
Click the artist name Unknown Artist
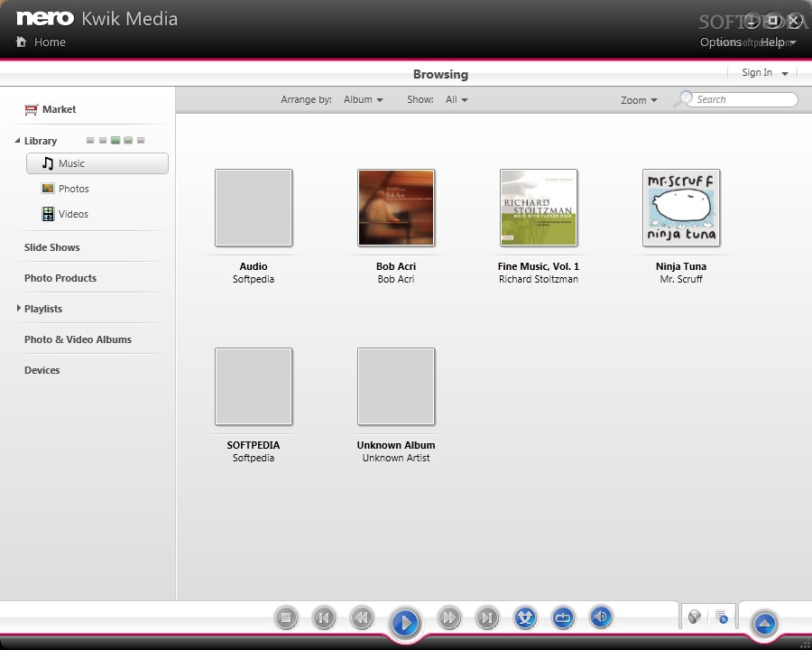396,458
